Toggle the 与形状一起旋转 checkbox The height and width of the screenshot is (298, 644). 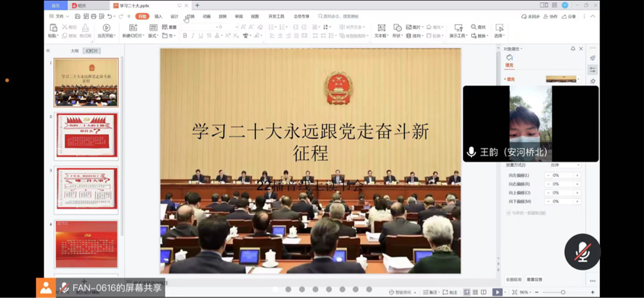click(x=509, y=213)
